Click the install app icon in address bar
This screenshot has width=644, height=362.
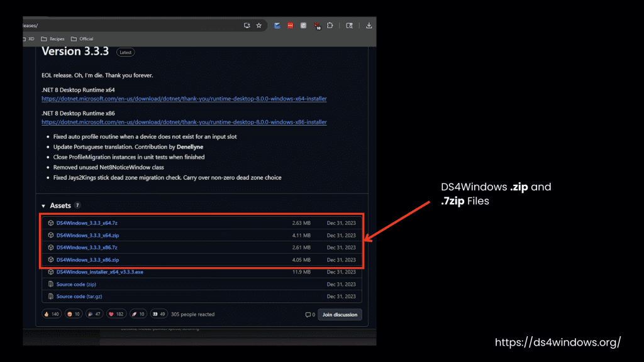tap(247, 25)
